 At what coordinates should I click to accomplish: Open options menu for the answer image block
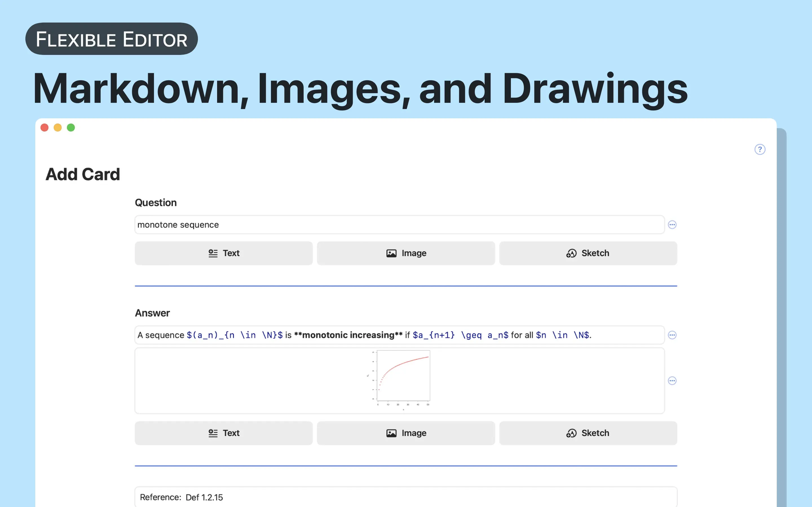point(672,381)
